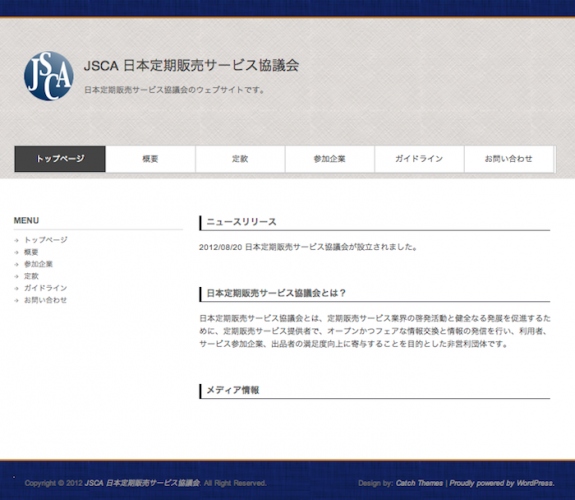Click 定款 in the sidebar MENU
Viewport: 575px width, 500px height.
point(31,276)
